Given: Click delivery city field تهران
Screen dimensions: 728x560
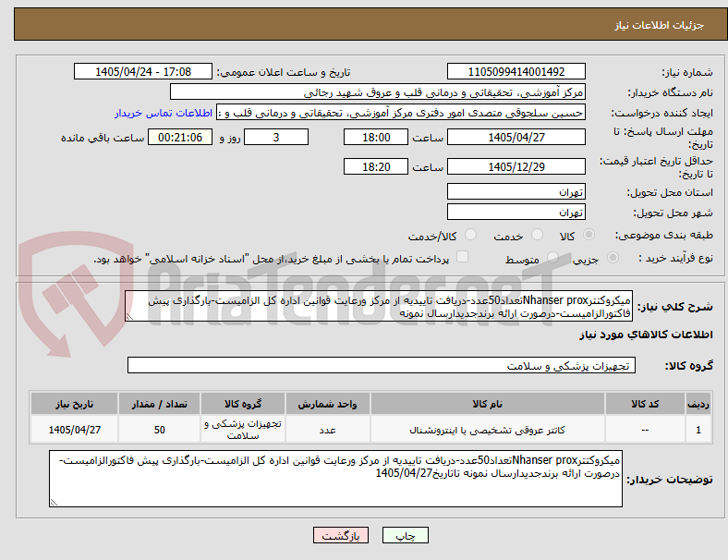Looking at the screenshot, I should [516, 213].
